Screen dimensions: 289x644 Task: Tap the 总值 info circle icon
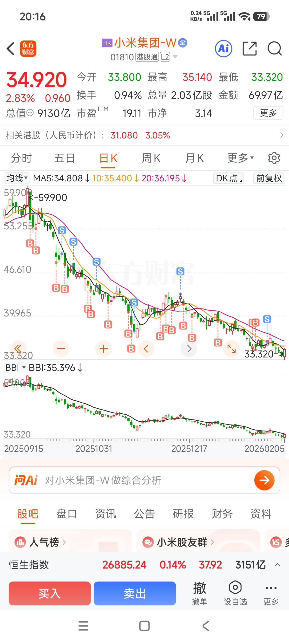(30, 113)
